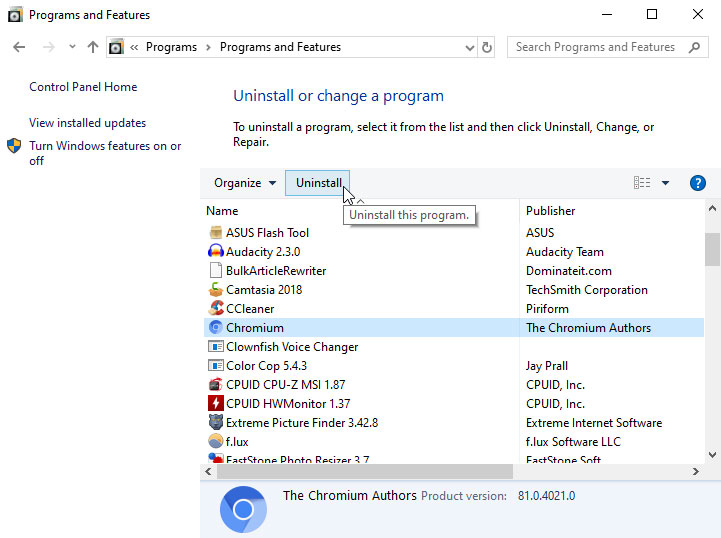Sort by the Name column header
This screenshot has width=721, height=538.
(222, 211)
